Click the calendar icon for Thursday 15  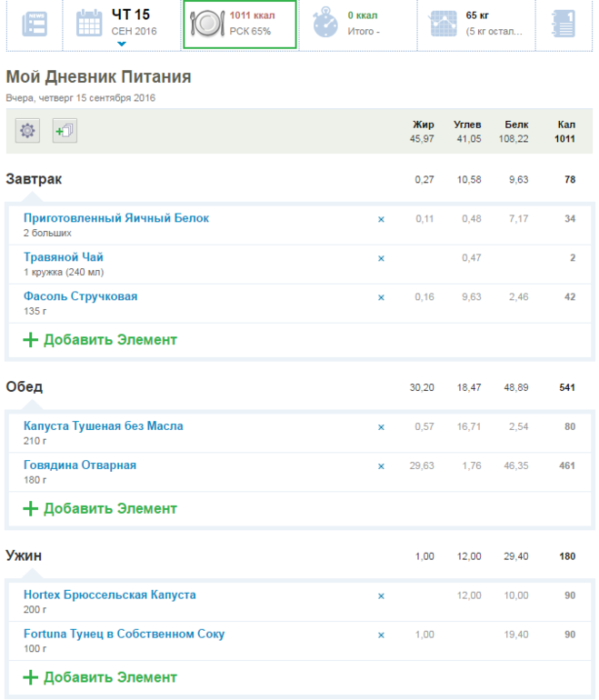[x=89, y=24]
